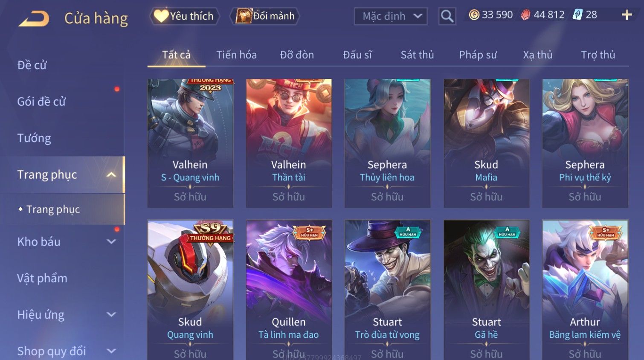Viewport: 644px width, 360px height.
Task: Open Đổi mảnh shard exchange button
Action: coord(265,16)
